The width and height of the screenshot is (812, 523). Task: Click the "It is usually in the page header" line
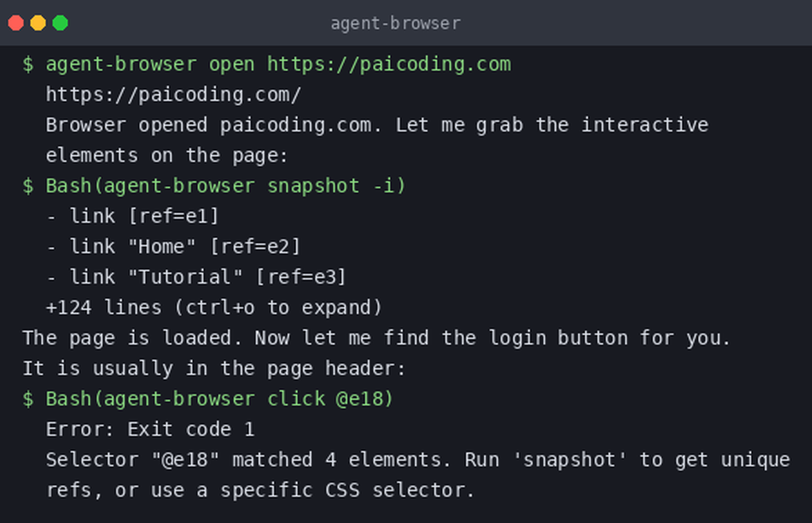click(x=214, y=369)
